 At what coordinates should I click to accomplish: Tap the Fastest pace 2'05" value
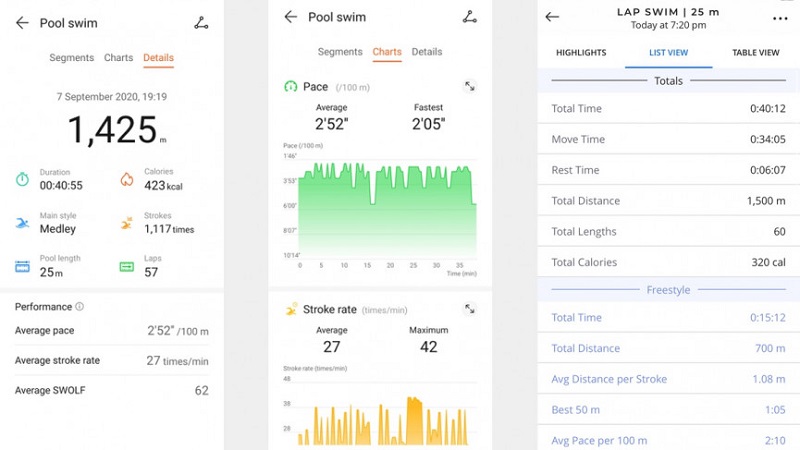(x=429, y=123)
